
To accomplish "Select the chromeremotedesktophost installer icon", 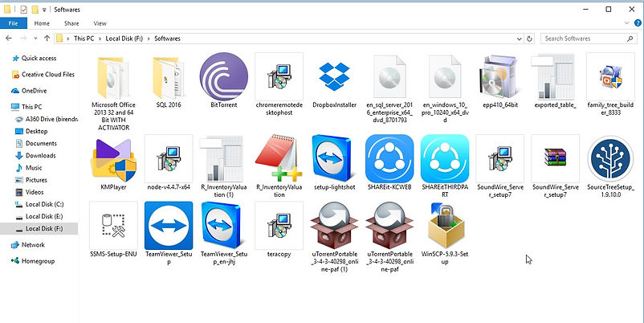I will coord(279,76).
